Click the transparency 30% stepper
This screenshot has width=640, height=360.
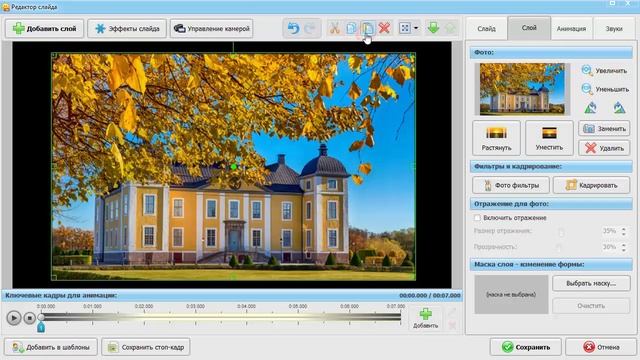(624, 247)
